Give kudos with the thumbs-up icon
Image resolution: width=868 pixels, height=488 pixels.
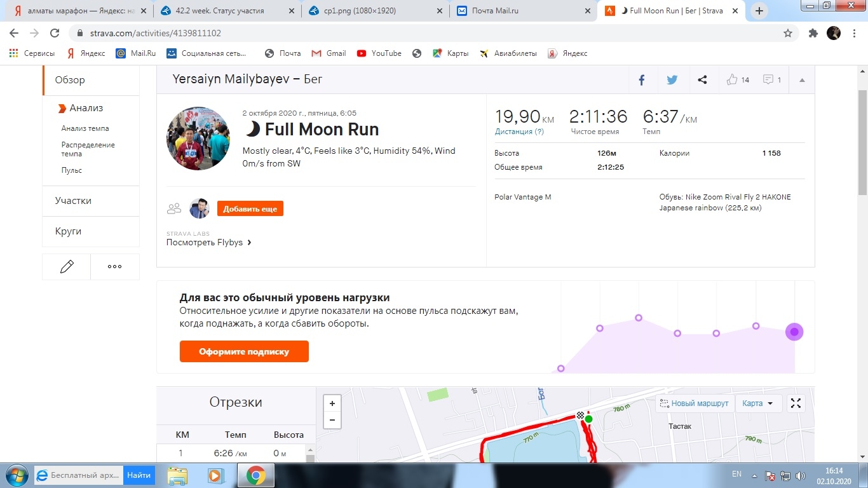(732, 80)
